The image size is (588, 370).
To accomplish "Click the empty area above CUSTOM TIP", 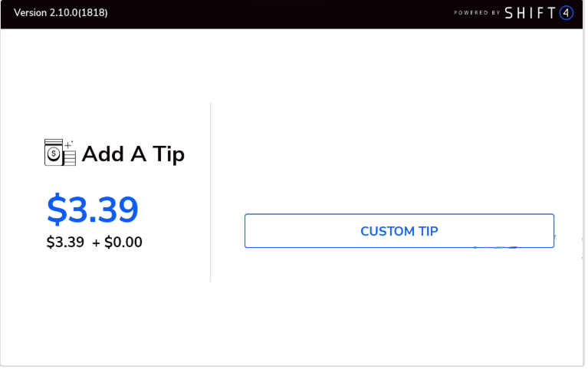I will pyautogui.click(x=399, y=154).
